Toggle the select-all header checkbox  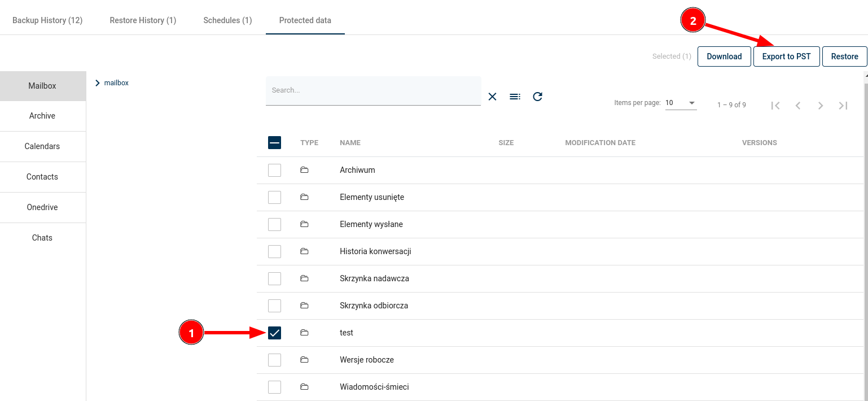pos(274,143)
